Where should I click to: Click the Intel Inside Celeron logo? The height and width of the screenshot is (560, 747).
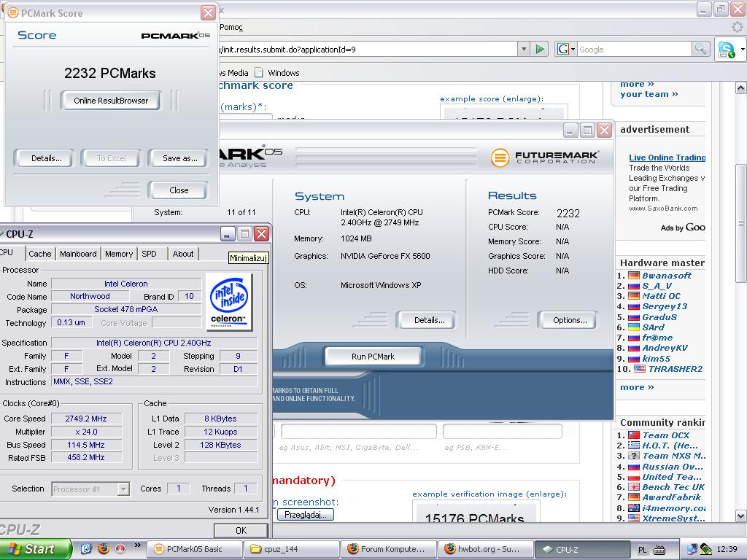(x=228, y=302)
